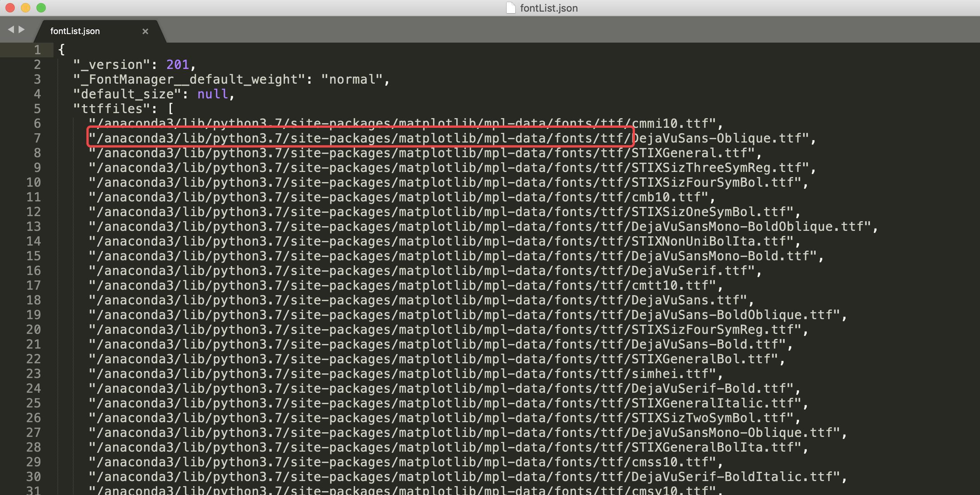Click line number 23 in gutter
980x495 pixels.
coord(34,374)
